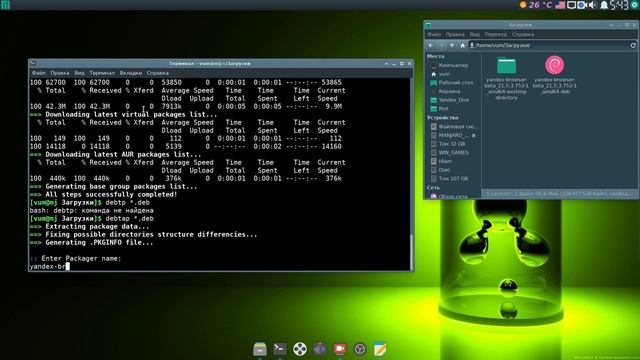Launch the blue diamond app in dock

point(320,349)
